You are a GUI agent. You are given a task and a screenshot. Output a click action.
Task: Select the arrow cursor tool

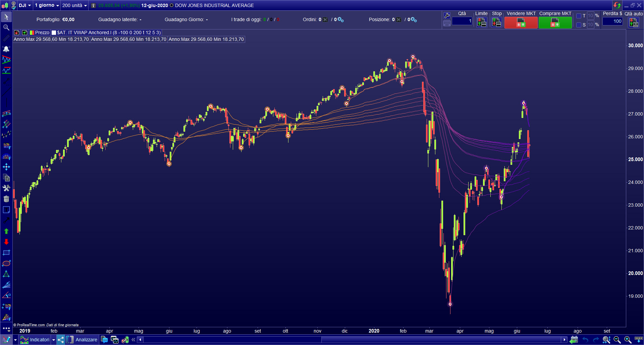click(6, 17)
